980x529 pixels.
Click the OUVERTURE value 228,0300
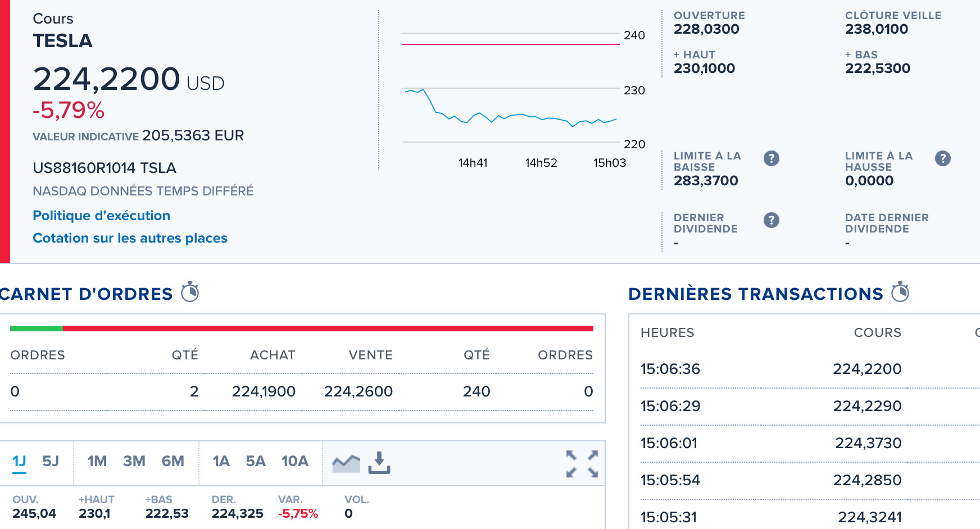[706, 29]
